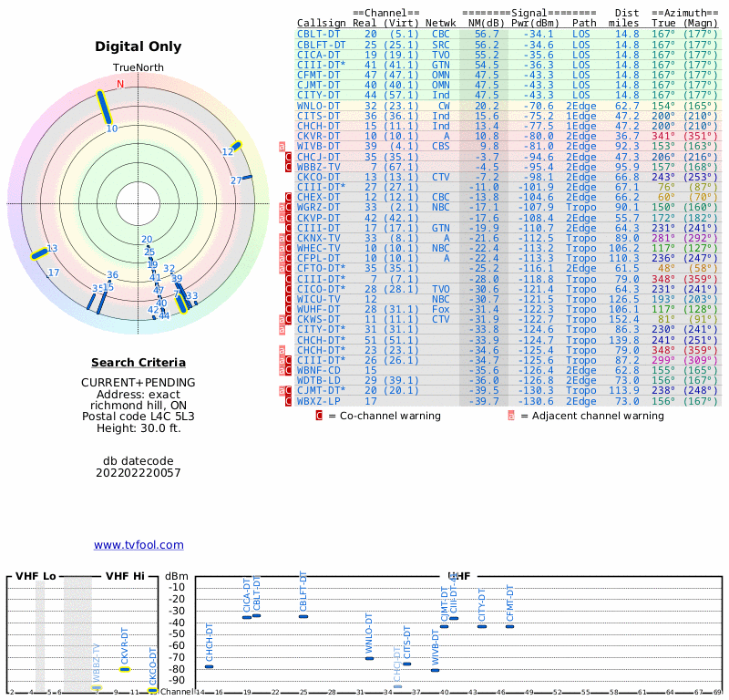Click the WNLO-DT callsign in the table

coord(320,106)
